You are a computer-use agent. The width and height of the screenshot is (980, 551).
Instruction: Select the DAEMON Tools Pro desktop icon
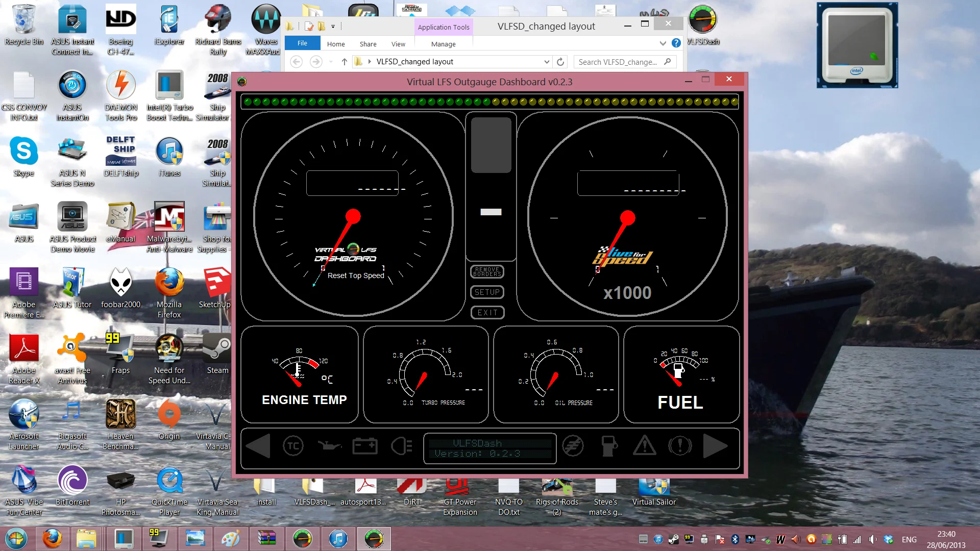click(x=121, y=96)
